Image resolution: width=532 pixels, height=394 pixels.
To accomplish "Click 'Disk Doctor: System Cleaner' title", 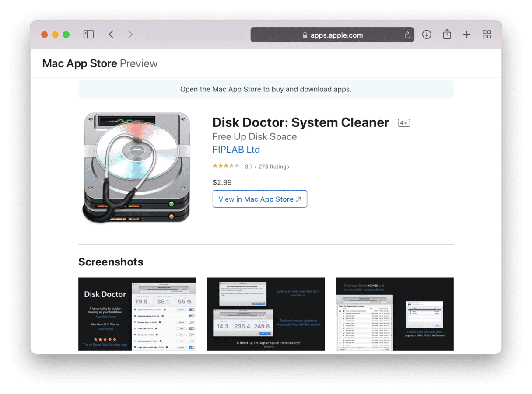I will 301,122.
